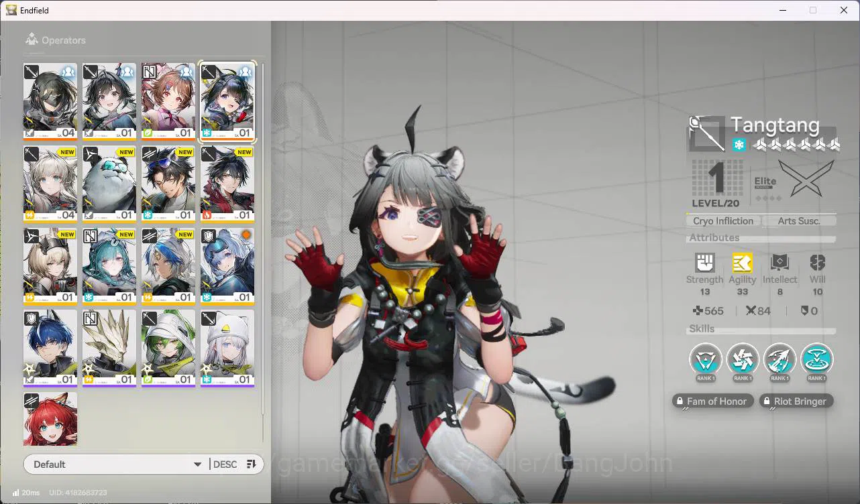Select the Intellect attribute book icon
This screenshot has height=504, width=860.
tap(780, 263)
